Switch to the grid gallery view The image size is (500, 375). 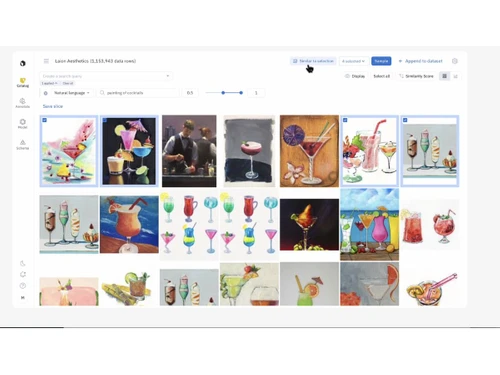pos(444,76)
